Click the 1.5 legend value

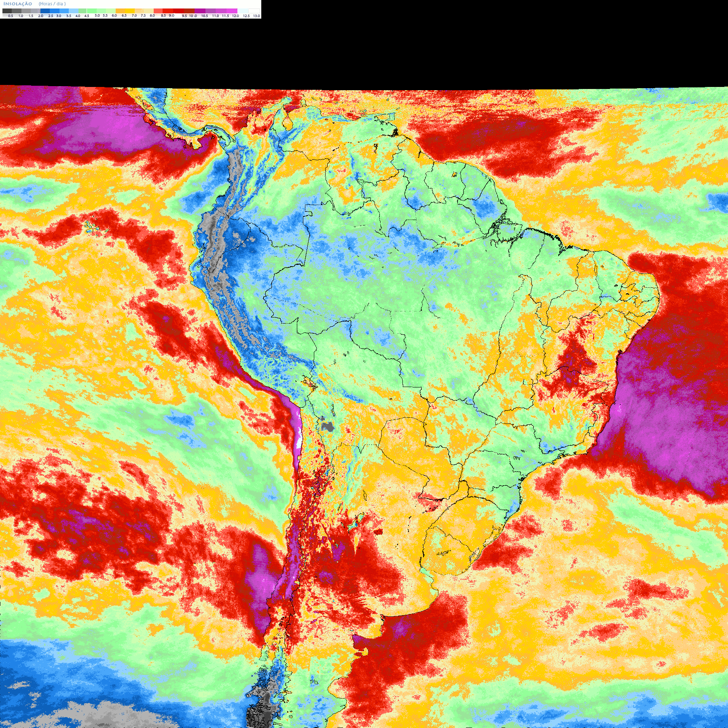pos(31,16)
